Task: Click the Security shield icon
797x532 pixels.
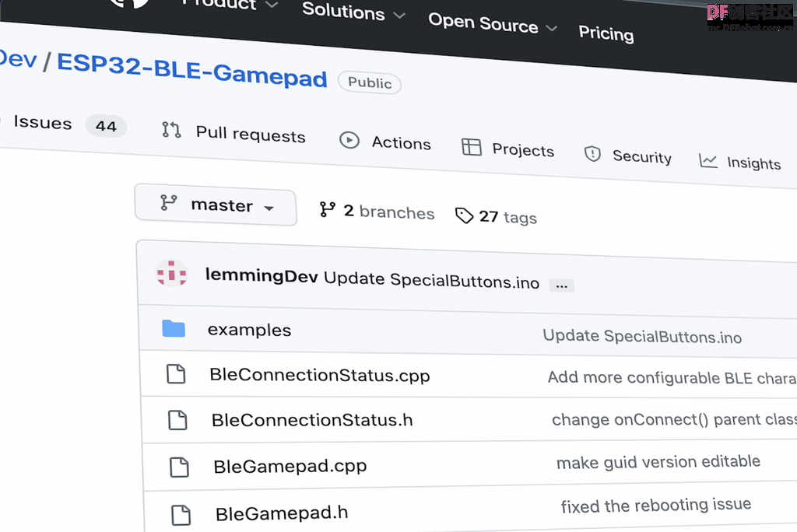Action: (x=592, y=153)
